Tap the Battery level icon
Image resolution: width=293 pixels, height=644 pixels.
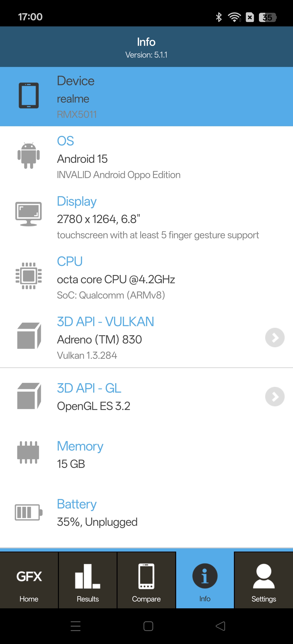(29, 512)
